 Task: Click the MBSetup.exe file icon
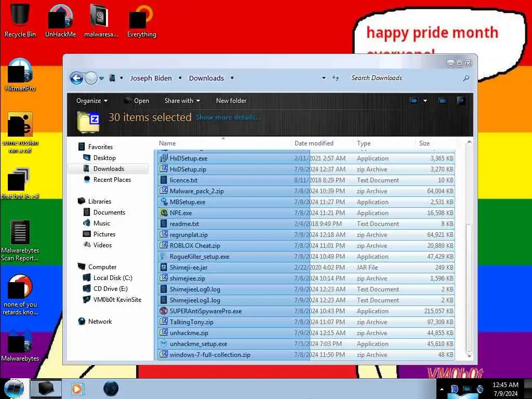tap(164, 202)
